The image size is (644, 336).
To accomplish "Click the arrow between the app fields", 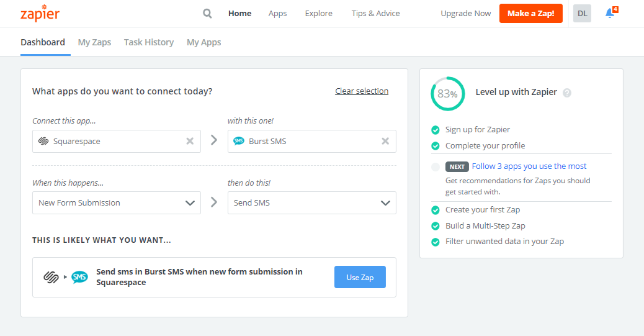I will point(214,140).
